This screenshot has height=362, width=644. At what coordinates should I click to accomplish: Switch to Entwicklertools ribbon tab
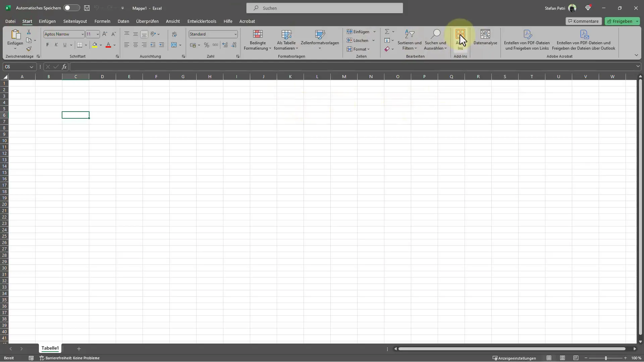coord(202,21)
